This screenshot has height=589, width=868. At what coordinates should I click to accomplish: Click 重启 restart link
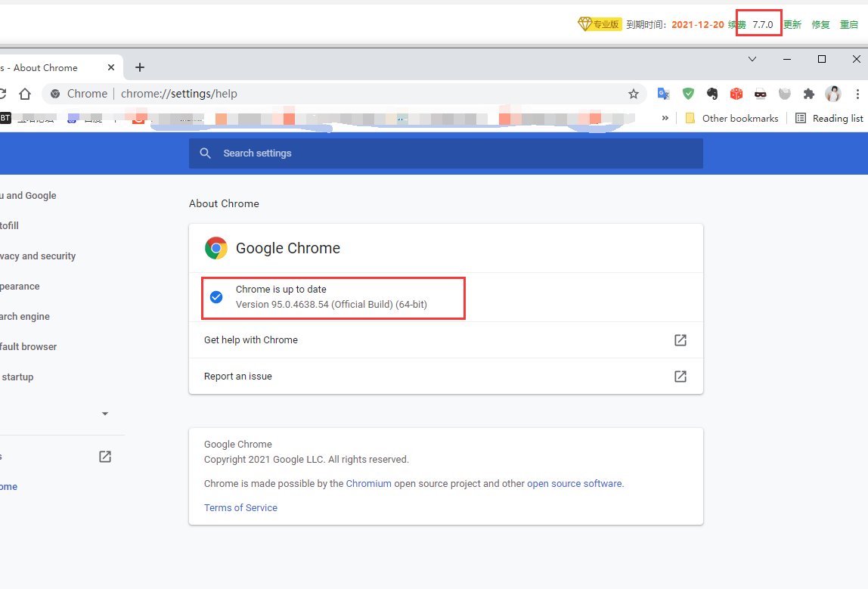(x=849, y=25)
